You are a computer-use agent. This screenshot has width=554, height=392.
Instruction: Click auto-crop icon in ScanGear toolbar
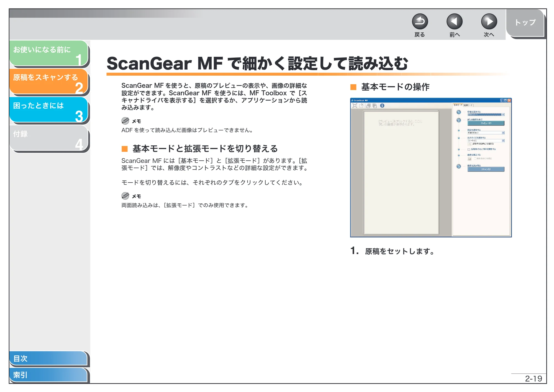pyautogui.click(x=355, y=106)
